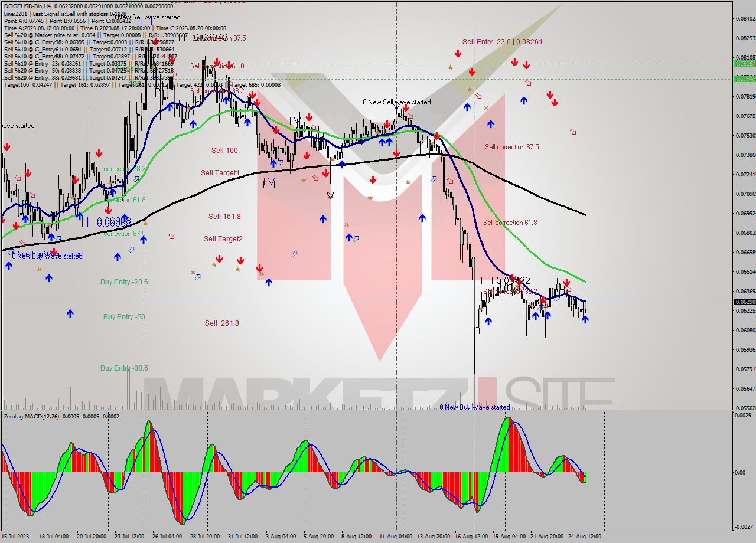756x543 pixels.
Task: Click the 0.05791 price axis label
Action: (x=745, y=369)
